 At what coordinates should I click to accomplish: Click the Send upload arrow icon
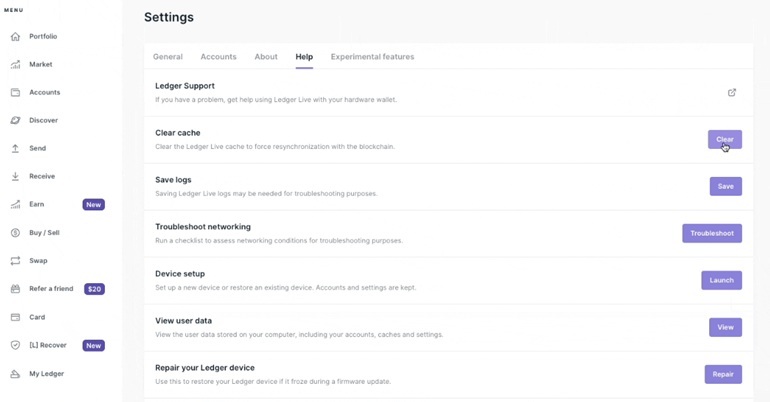pyautogui.click(x=15, y=148)
